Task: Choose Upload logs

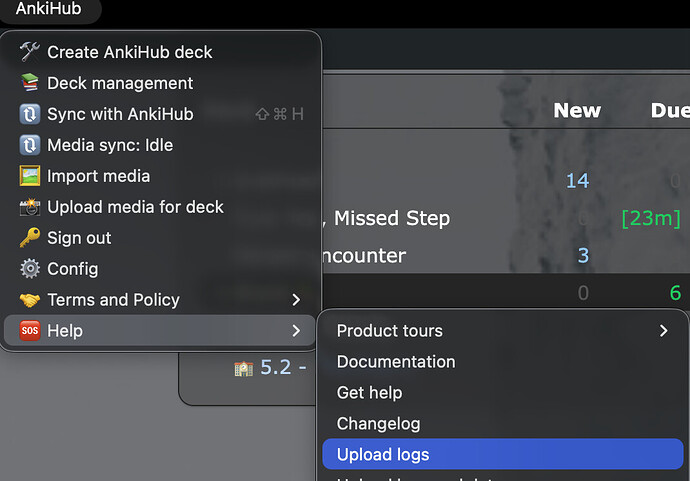Action: click(x=503, y=454)
